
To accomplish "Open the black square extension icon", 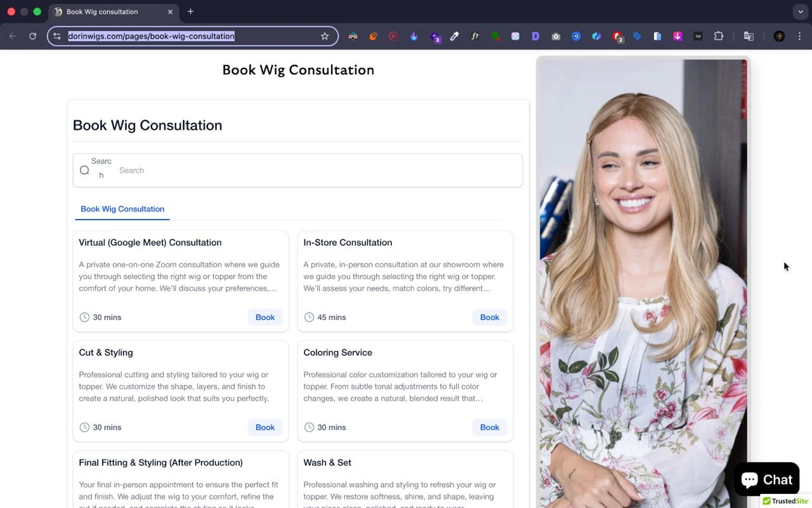I will pos(698,36).
